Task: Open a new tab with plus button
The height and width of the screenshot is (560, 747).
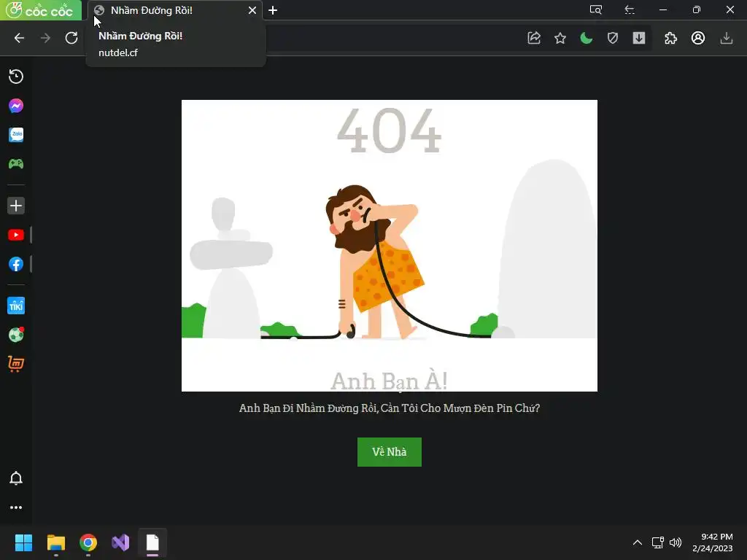Action: [x=273, y=10]
